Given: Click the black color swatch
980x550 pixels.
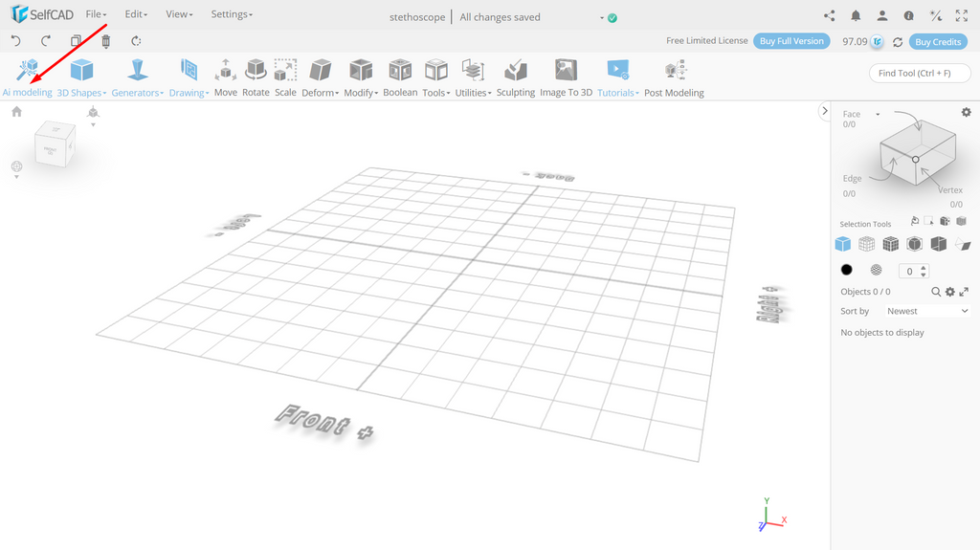Looking at the screenshot, I should [846, 270].
